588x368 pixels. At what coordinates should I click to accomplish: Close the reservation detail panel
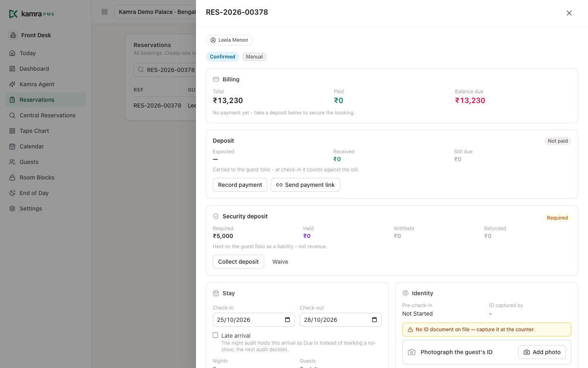569,13
